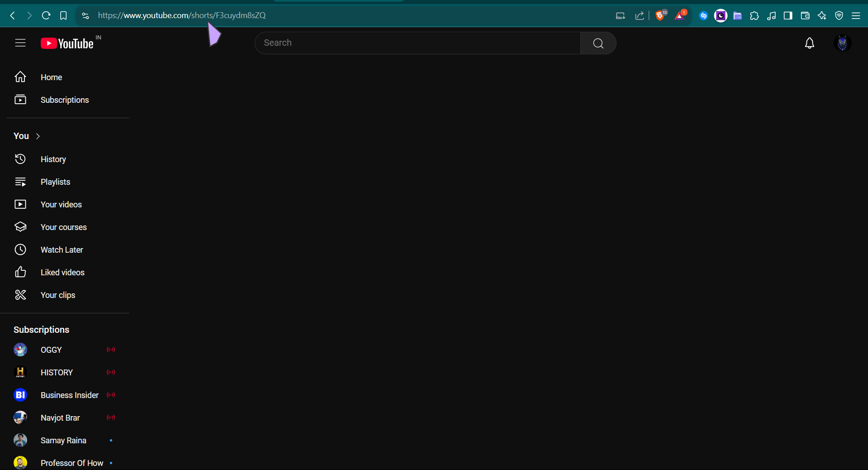Screen dimensions: 868x470
Task: Toggle the Brave sidebar panel
Action: [x=788, y=15]
